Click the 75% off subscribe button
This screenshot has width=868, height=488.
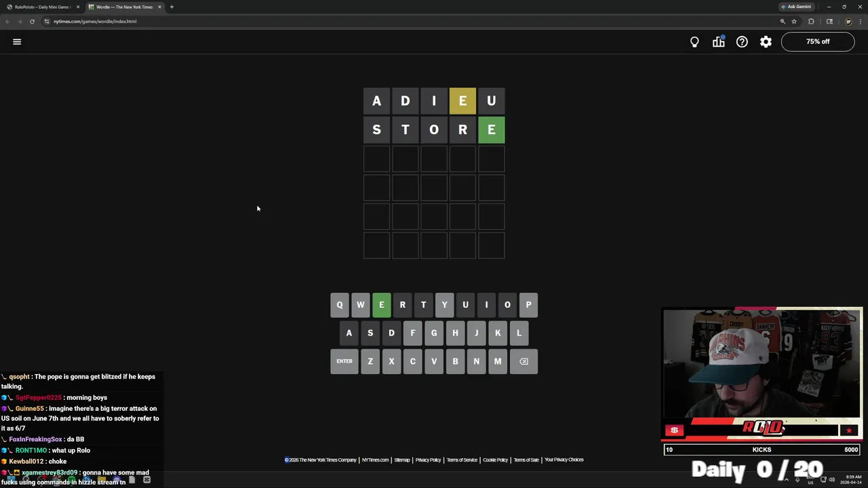pyautogui.click(x=818, y=41)
